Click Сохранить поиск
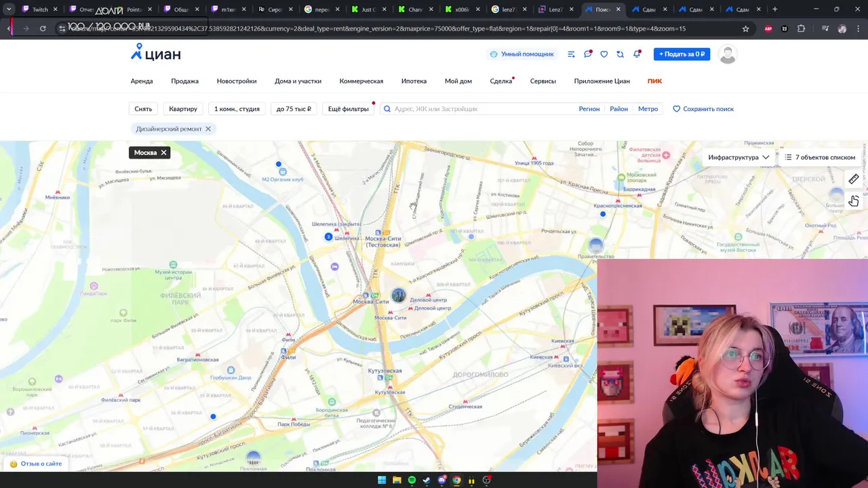Screen dimensions: 868x488 tap(703, 108)
